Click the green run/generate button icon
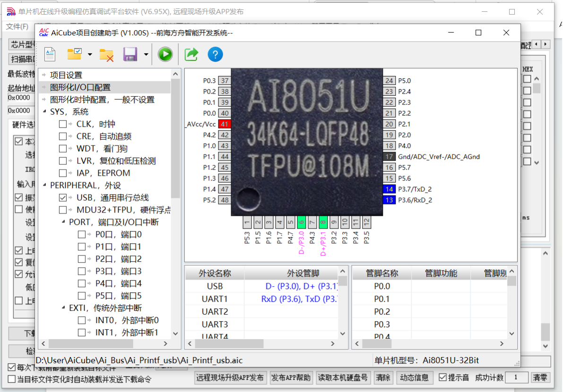563x392 pixels. click(165, 54)
